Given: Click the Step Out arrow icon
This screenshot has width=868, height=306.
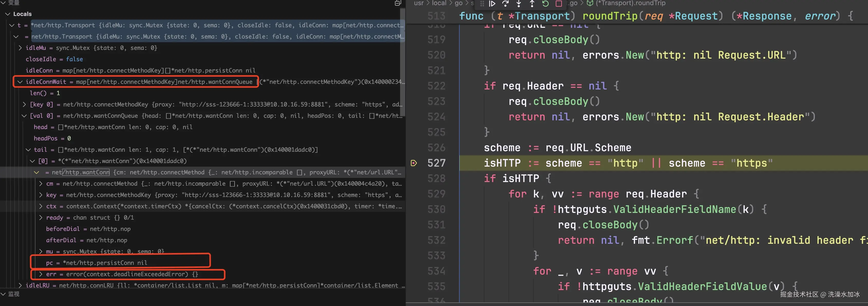Looking at the screenshot, I should click(x=532, y=3).
